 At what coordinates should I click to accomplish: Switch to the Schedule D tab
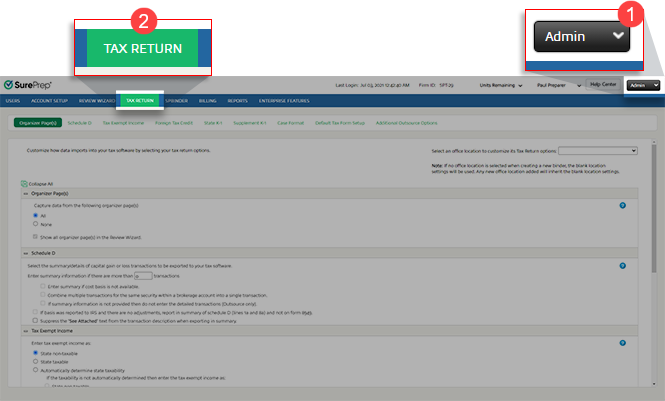79,123
